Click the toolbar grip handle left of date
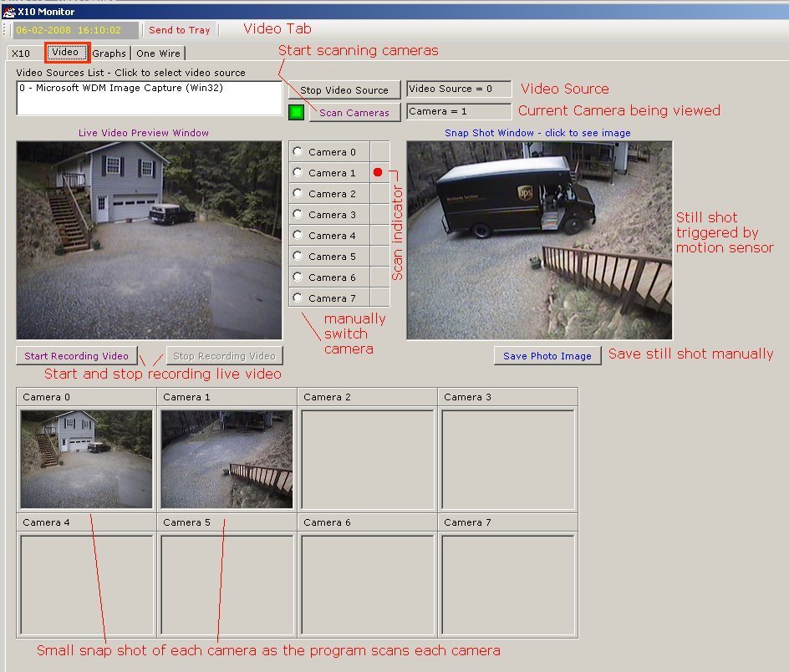 5,30
